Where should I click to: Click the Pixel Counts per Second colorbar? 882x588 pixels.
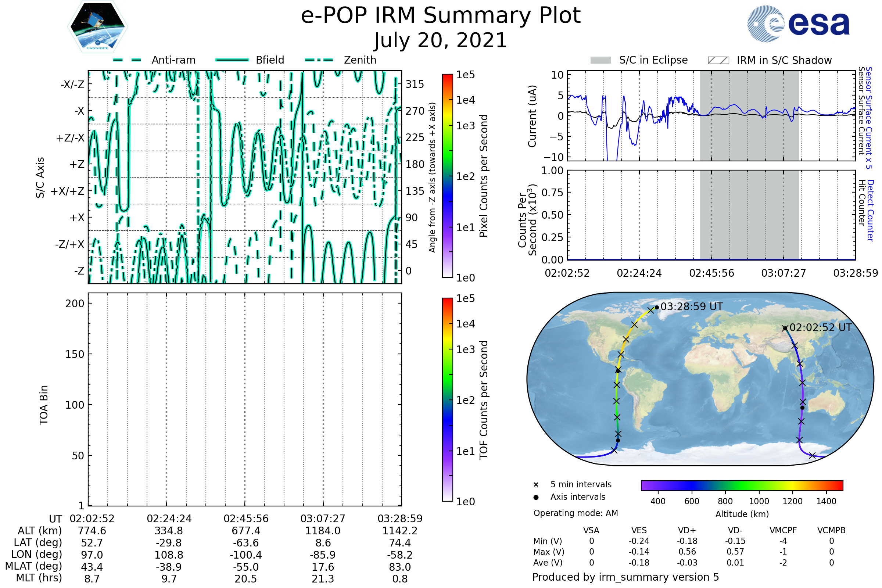447,176
